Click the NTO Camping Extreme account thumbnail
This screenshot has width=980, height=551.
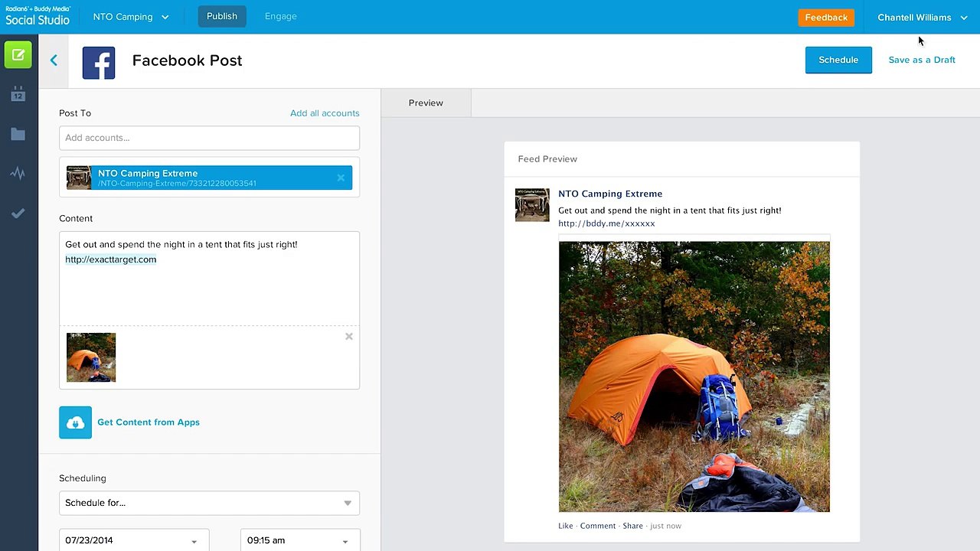point(79,178)
